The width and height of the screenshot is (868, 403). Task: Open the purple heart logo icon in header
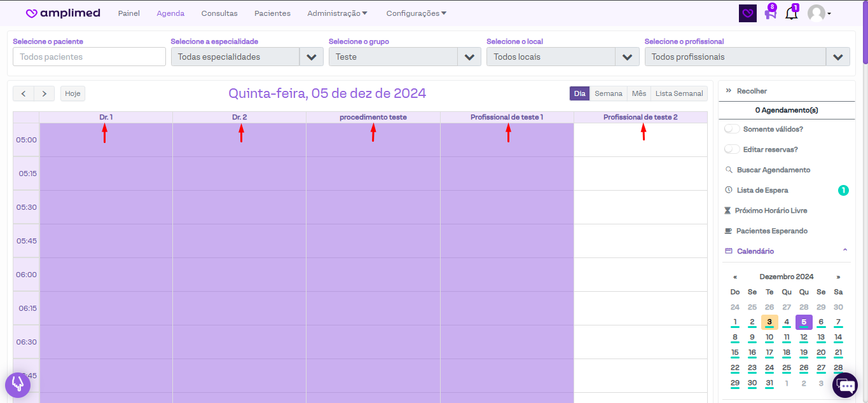pos(748,13)
